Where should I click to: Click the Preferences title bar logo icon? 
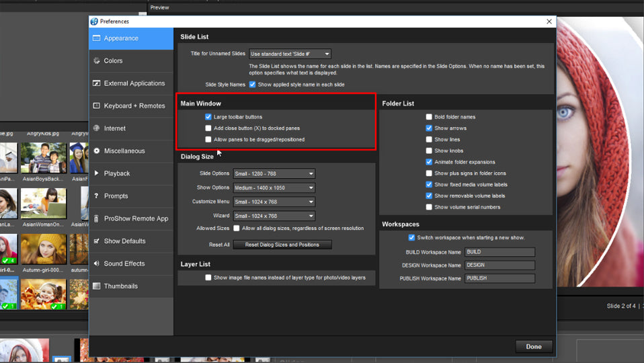[x=94, y=22]
